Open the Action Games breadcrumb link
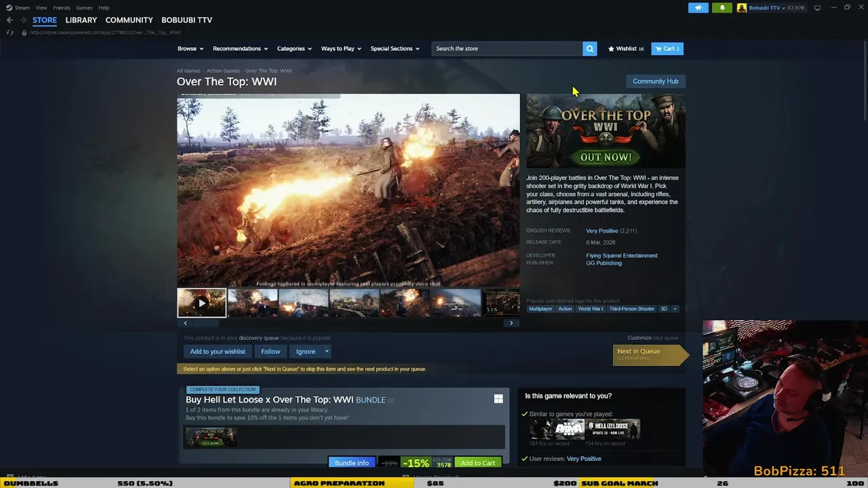 tap(223, 70)
